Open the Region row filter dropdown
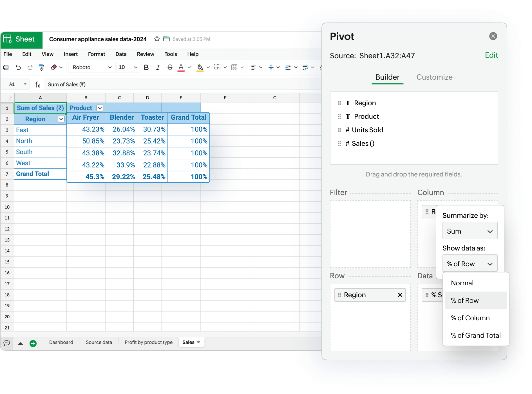Screen dimensions: 532x394 click(x=61, y=119)
